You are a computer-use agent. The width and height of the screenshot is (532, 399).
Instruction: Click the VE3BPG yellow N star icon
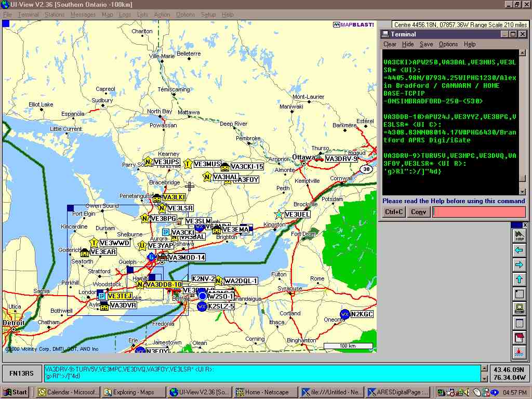pos(145,219)
